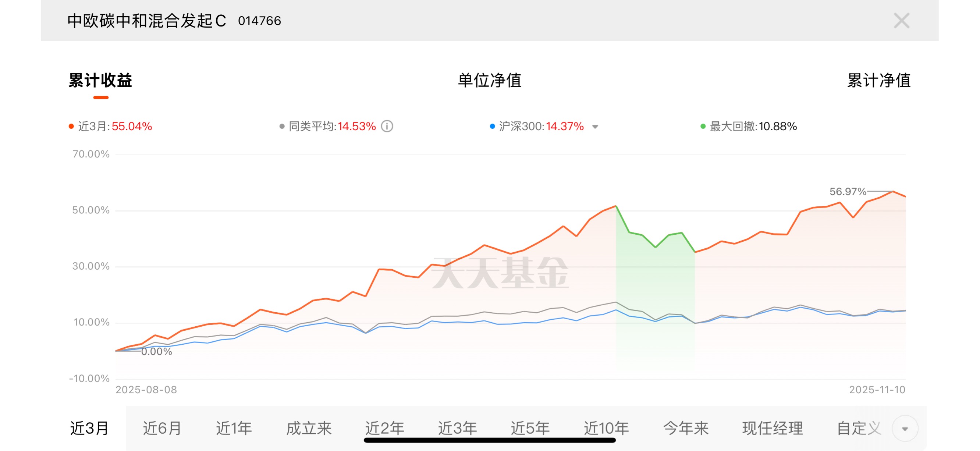This screenshot has width=980, height=451.
Task: Select the 近6月 time range
Action: tap(162, 429)
